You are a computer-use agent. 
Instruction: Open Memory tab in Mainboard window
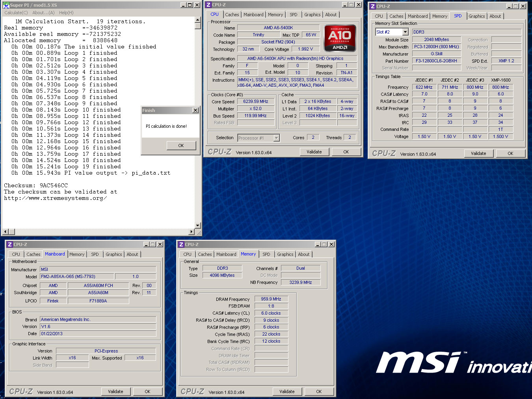(77, 254)
